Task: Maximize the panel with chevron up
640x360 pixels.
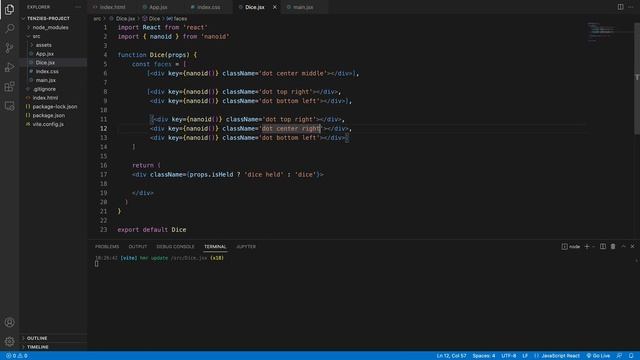Action: point(623,247)
